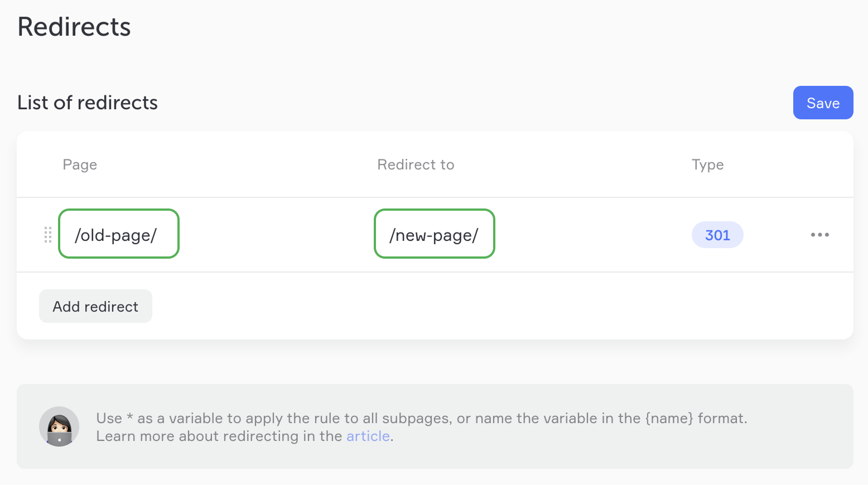868x485 pixels.
Task: Click the Redirects page title
Action: click(74, 27)
